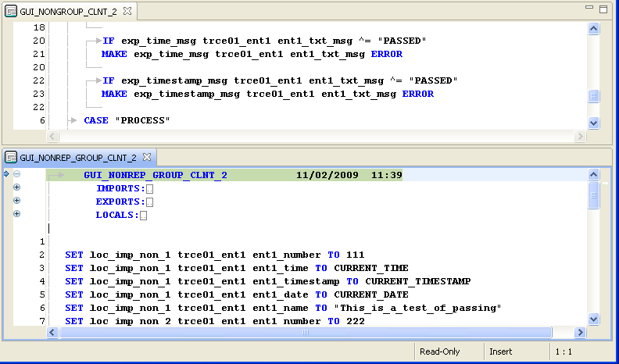Click the MAKE exp_timestamp_msg ERROR statement
619x364 pixels.
267,94
